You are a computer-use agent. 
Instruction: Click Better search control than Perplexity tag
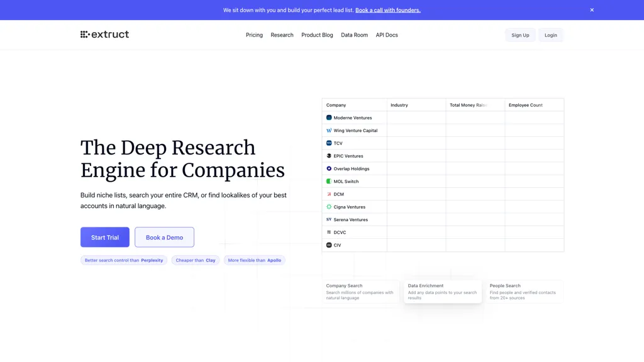(124, 260)
